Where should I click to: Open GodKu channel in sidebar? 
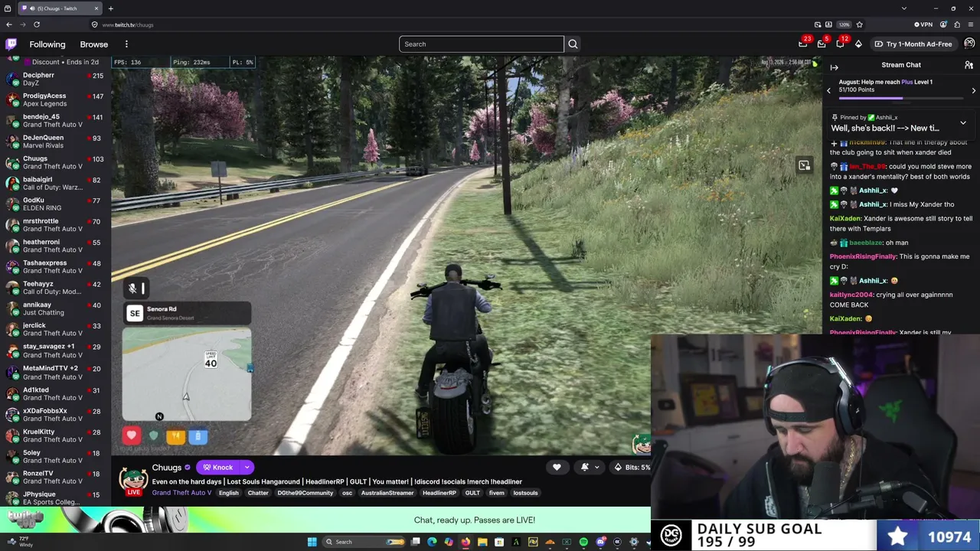click(55, 204)
